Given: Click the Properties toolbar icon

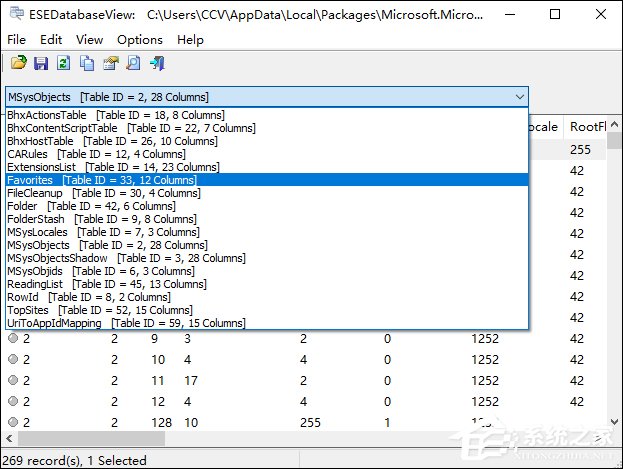Looking at the screenshot, I should click(x=110, y=63).
